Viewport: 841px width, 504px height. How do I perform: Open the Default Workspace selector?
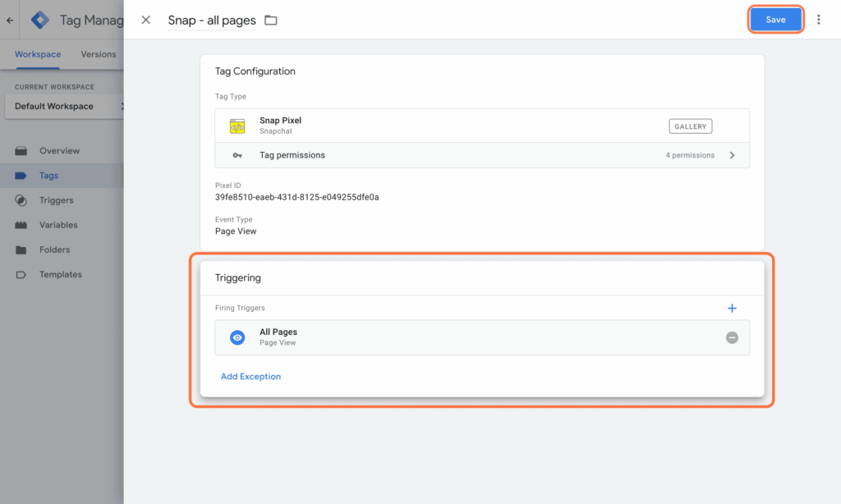point(64,106)
